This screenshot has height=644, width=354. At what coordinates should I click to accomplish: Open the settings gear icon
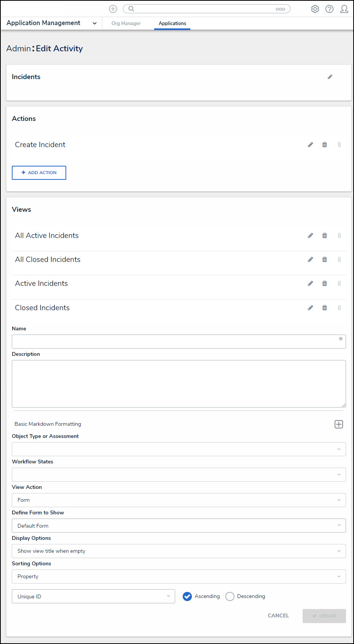point(315,9)
